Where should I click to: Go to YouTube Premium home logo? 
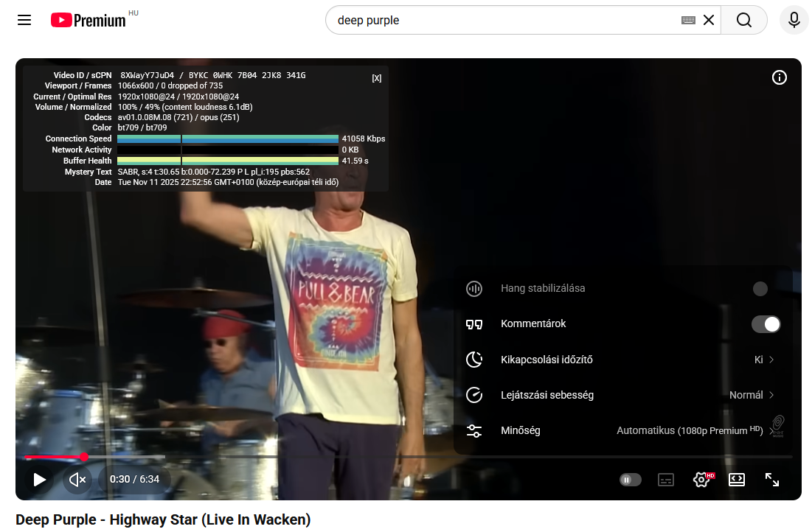88,20
